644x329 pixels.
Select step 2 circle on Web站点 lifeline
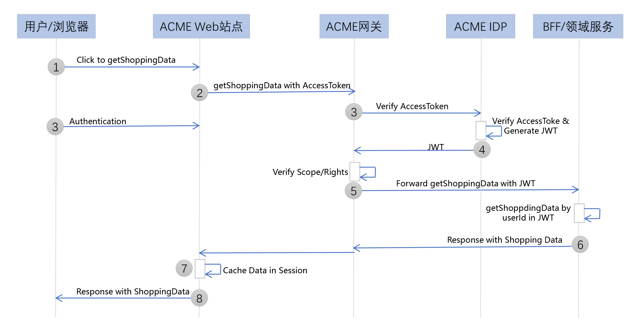click(x=200, y=93)
